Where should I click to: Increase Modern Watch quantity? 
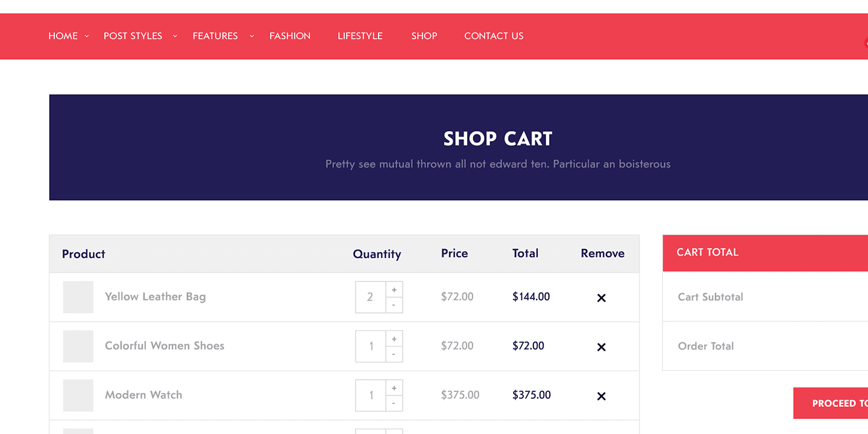[394, 388]
